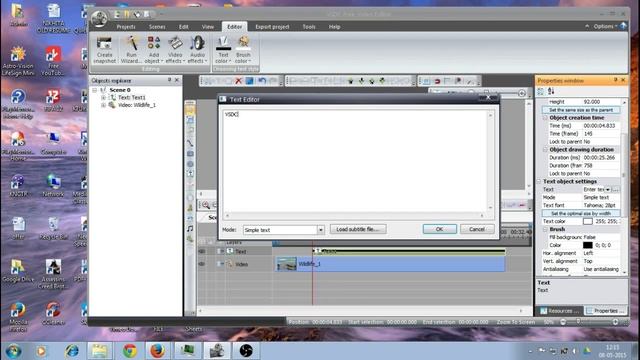
Task: Open the Projects ribbon tab
Action: point(126,27)
